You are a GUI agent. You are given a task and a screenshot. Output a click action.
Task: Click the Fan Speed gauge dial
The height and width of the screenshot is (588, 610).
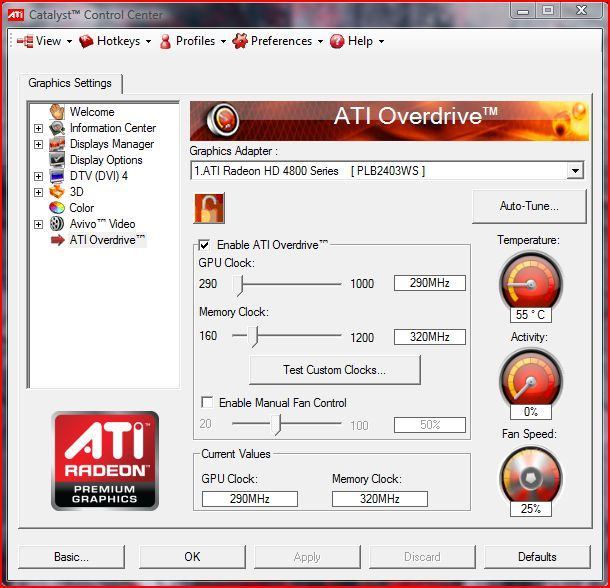point(531,476)
